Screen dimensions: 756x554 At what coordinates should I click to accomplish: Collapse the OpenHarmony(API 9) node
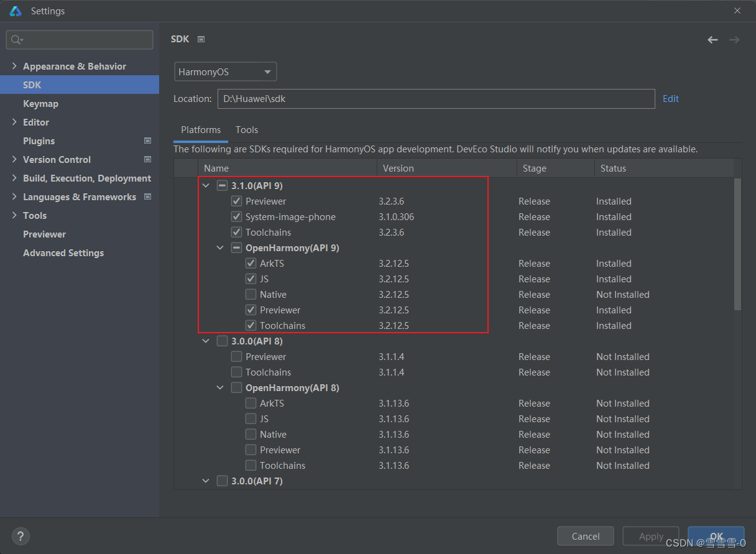220,247
